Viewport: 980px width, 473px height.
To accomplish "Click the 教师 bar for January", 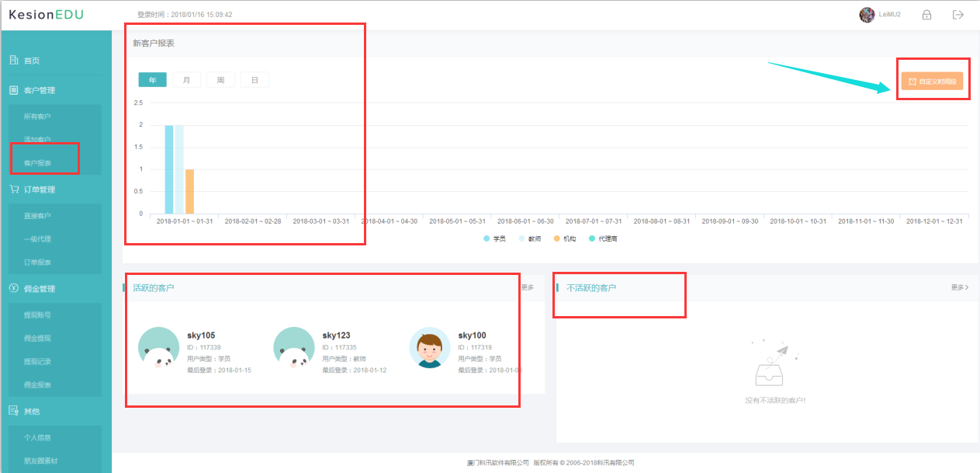I will pos(179,169).
